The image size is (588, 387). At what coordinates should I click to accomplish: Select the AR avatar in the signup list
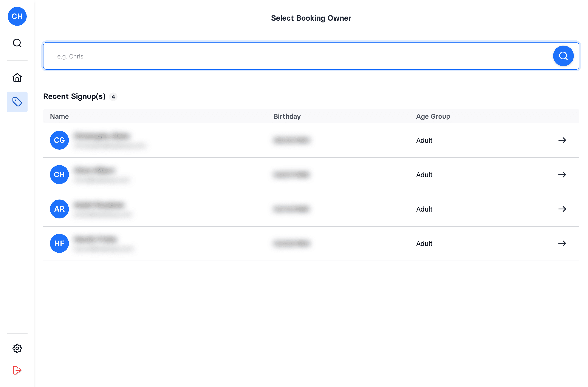[x=59, y=209]
